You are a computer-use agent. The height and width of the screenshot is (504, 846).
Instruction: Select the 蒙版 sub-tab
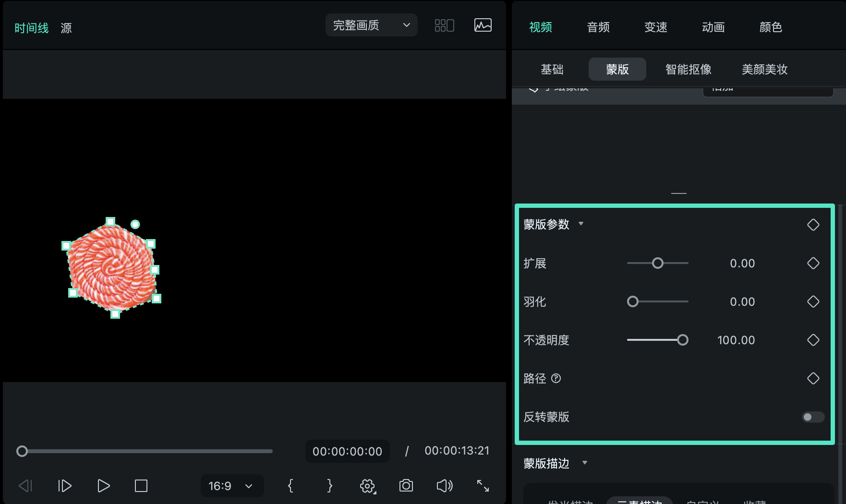point(617,69)
